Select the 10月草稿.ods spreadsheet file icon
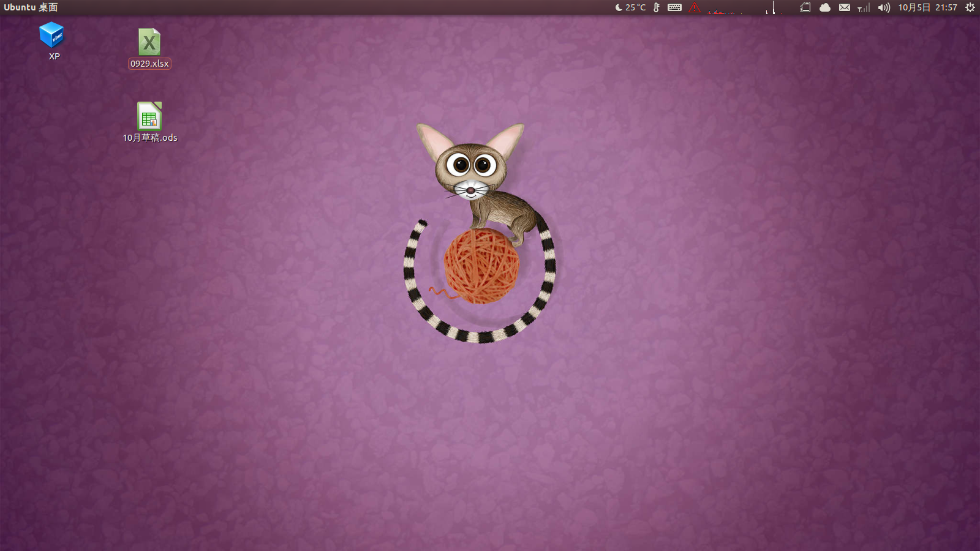 pyautogui.click(x=149, y=116)
